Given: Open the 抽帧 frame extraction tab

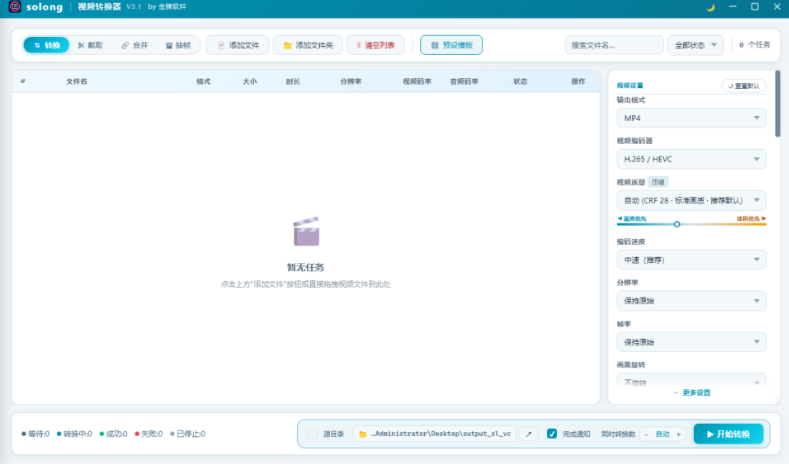Looking at the screenshot, I should point(178,45).
